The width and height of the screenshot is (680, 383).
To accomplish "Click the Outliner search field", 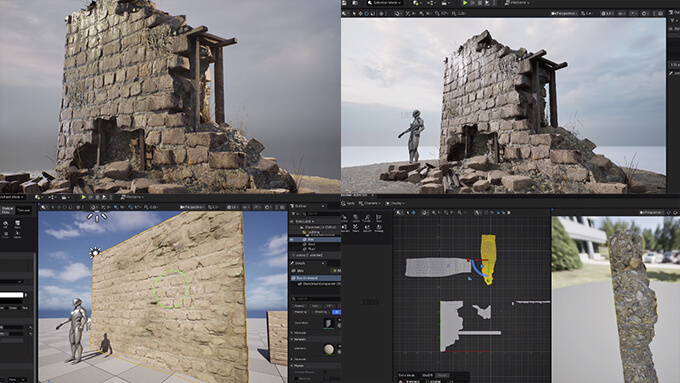I will (x=321, y=214).
